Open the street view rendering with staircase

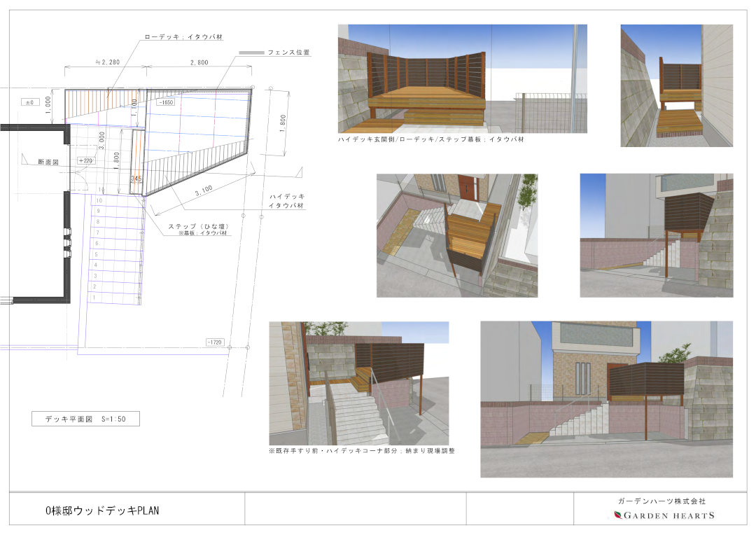[x=656, y=235]
